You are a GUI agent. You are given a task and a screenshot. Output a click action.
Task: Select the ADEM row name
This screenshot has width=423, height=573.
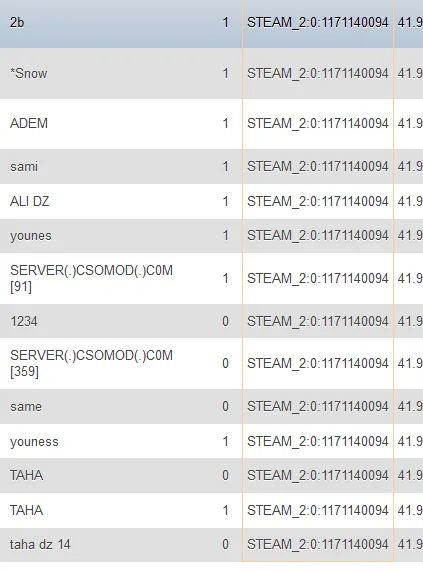click(29, 124)
